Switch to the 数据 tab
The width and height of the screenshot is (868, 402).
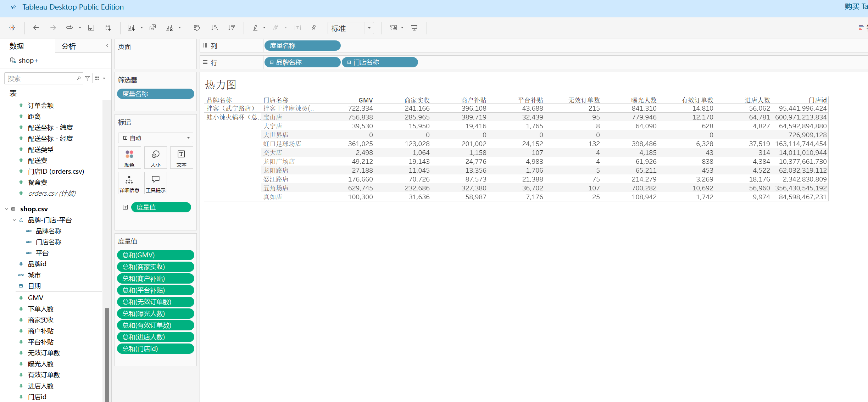pyautogui.click(x=17, y=46)
